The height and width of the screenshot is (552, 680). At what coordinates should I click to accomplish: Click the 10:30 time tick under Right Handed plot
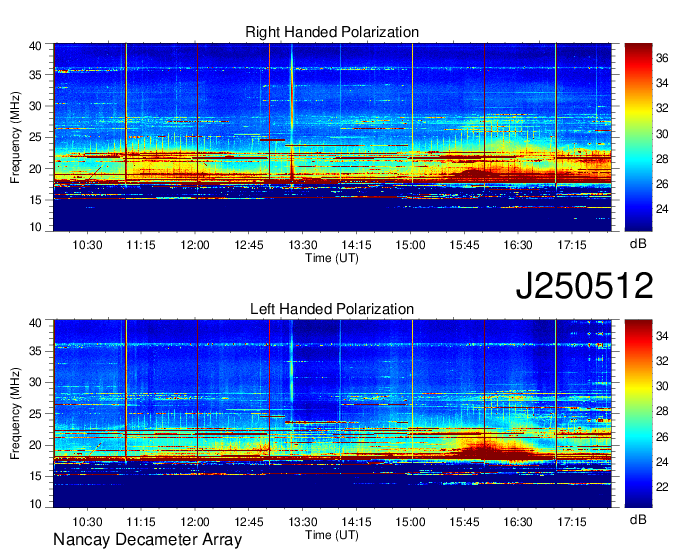pos(87,245)
